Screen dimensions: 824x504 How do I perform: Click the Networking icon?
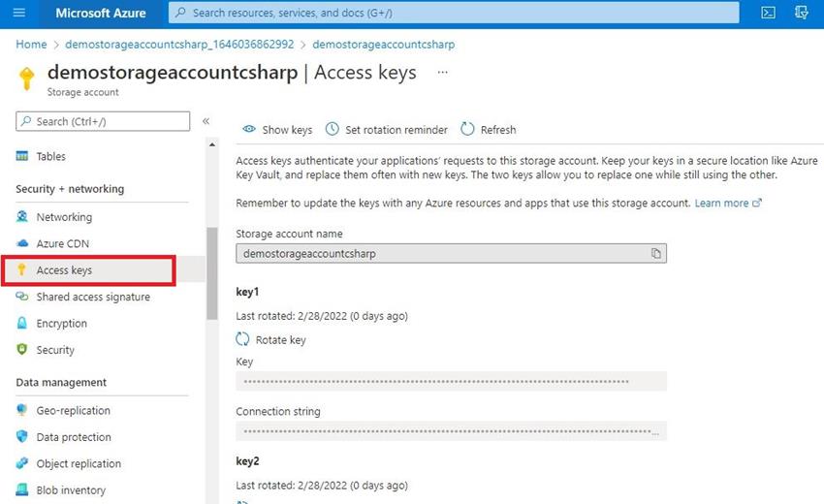click(x=22, y=216)
